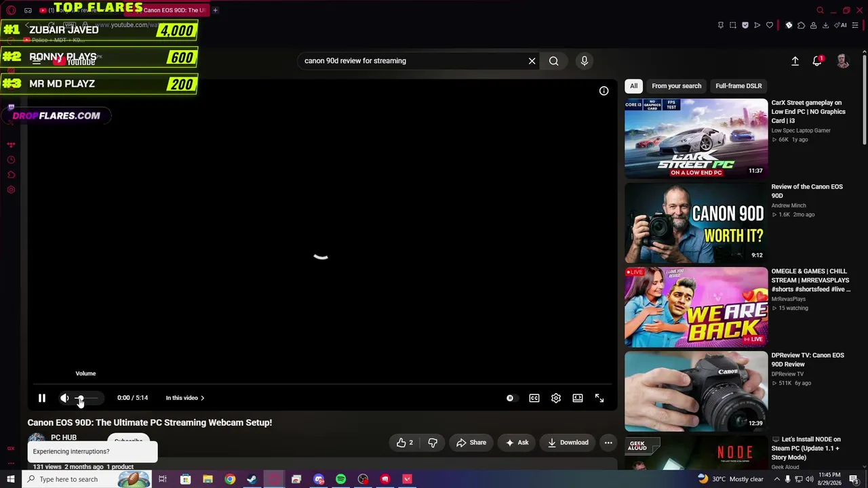868x488 pixels.
Task: Open the browser easy setup sliders icon
Action: click(855, 25)
